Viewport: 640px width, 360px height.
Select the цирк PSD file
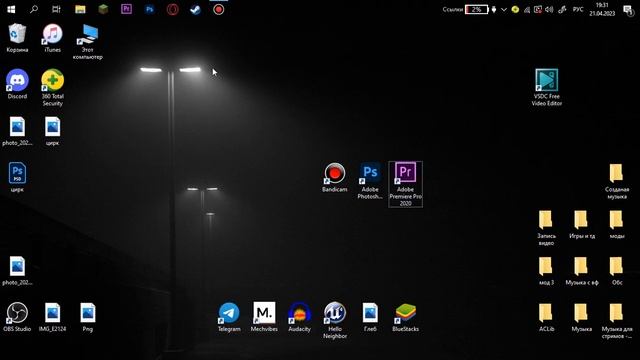point(17,178)
